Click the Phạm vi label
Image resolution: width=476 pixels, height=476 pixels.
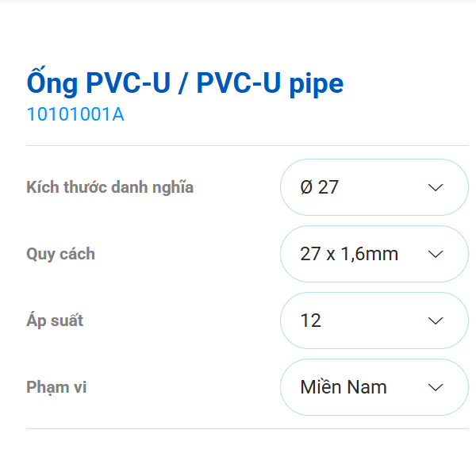pos(56,388)
